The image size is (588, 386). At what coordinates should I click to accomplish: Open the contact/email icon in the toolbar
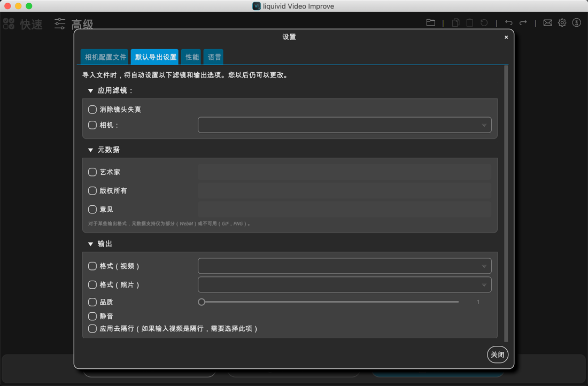coord(547,22)
